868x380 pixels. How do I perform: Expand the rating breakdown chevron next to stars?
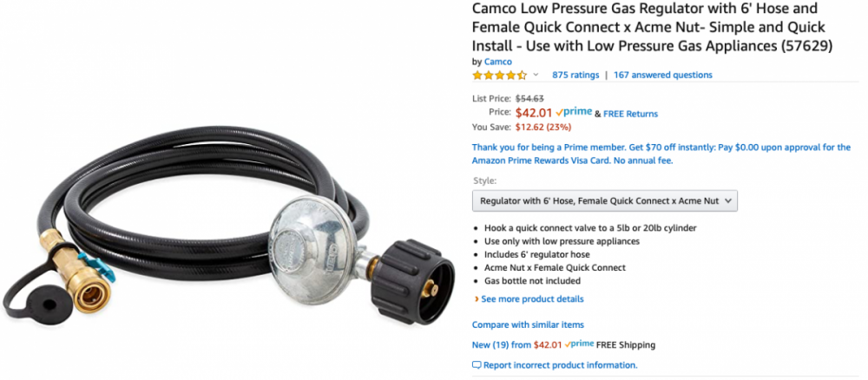tap(536, 75)
